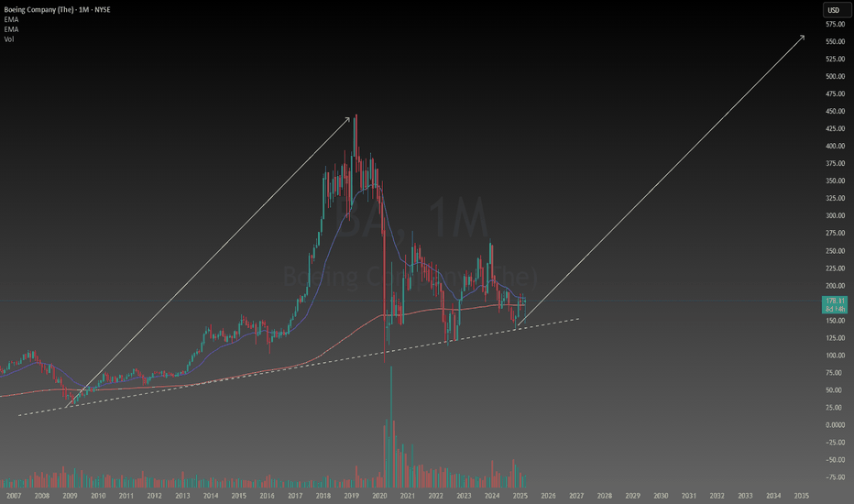
Task: Click the 2012 time axis label
Action: click(154, 496)
